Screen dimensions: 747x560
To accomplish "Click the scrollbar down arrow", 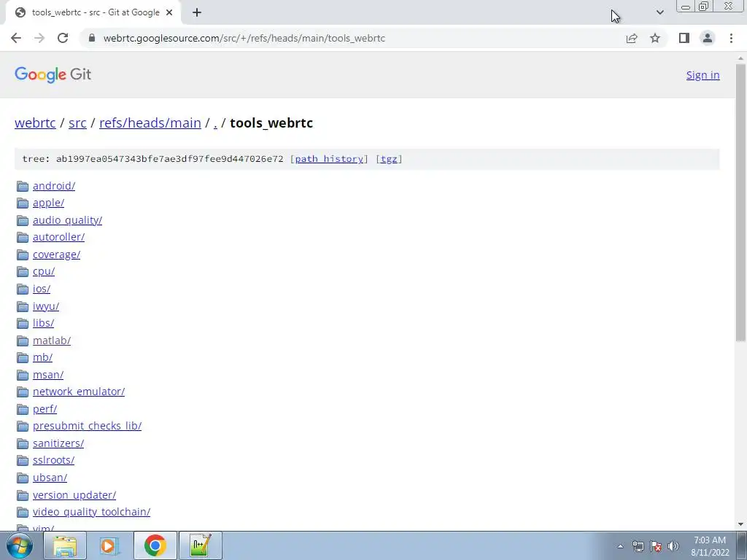I will (x=740, y=524).
